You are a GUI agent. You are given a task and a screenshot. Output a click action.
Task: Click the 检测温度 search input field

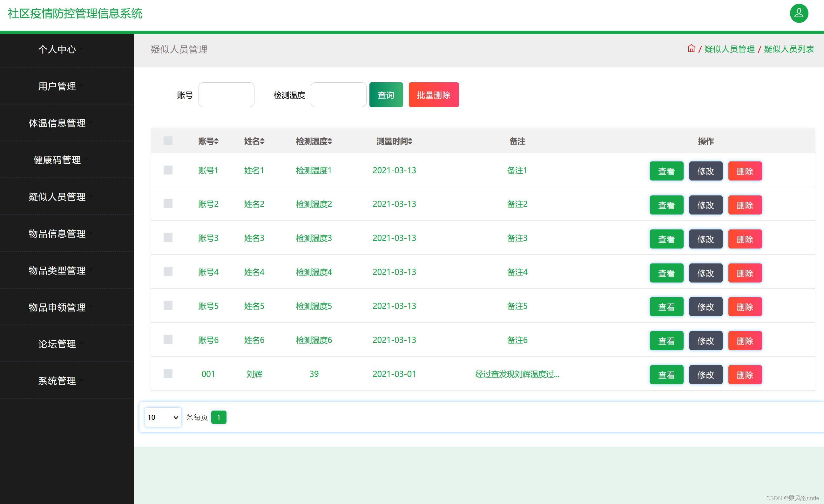(338, 95)
